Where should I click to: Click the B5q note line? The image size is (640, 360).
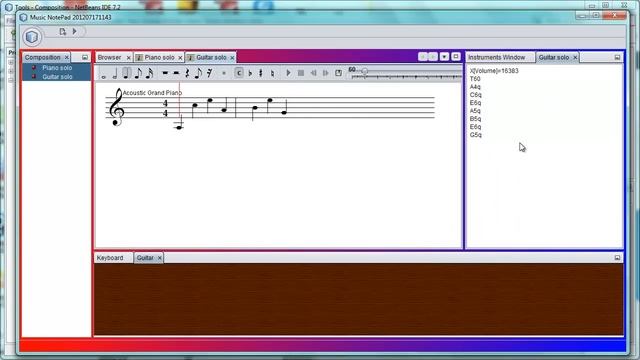(x=475, y=119)
